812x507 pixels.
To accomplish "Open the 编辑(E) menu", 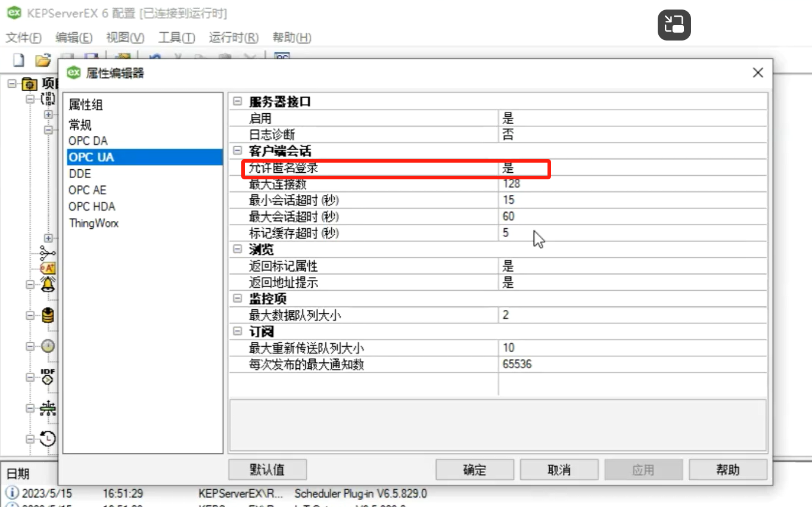I will [x=74, y=38].
